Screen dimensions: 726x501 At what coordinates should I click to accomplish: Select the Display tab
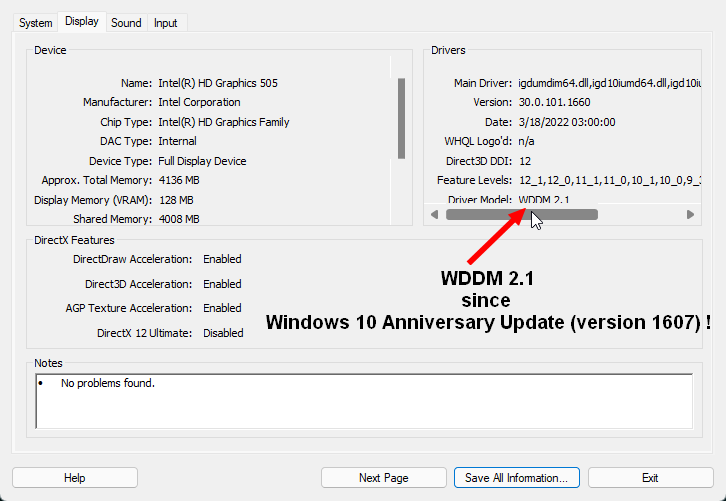[x=82, y=21]
